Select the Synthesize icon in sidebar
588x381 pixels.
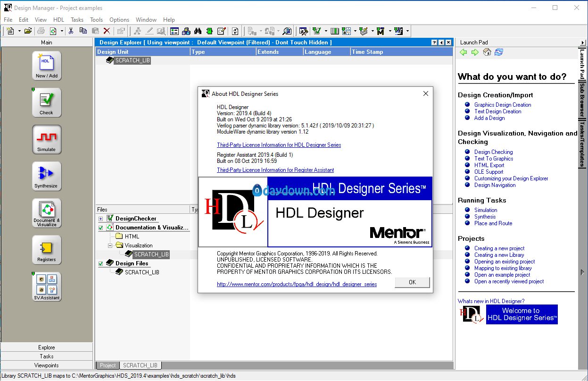click(x=47, y=176)
